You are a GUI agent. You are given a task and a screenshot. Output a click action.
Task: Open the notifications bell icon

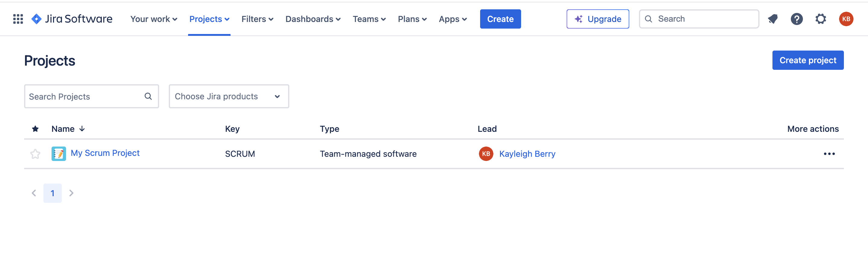click(x=773, y=19)
